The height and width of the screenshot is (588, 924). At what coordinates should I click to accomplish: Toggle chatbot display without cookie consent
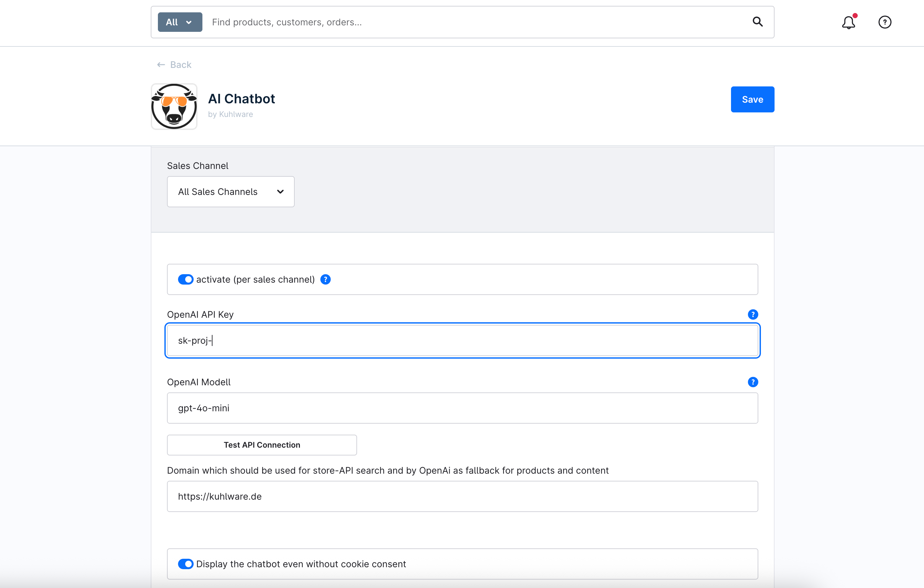[x=186, y=564]
